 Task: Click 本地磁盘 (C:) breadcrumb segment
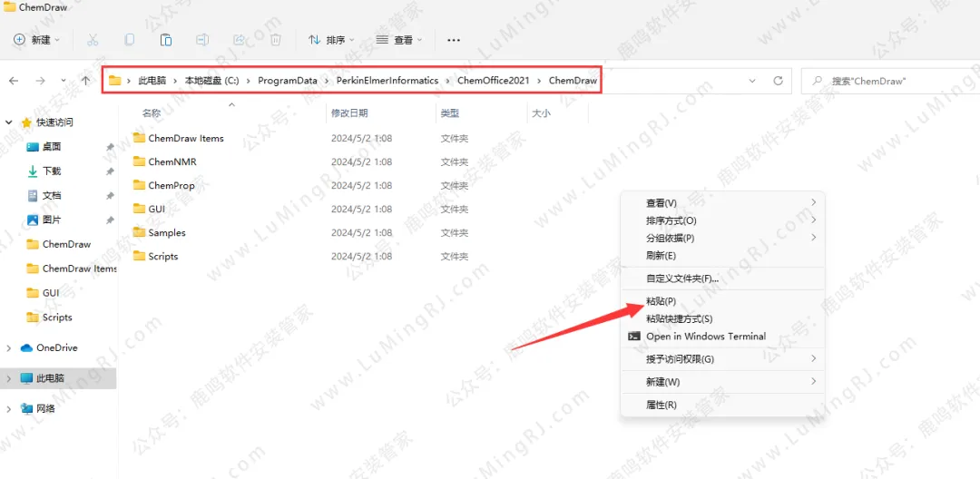click(211, 81)
